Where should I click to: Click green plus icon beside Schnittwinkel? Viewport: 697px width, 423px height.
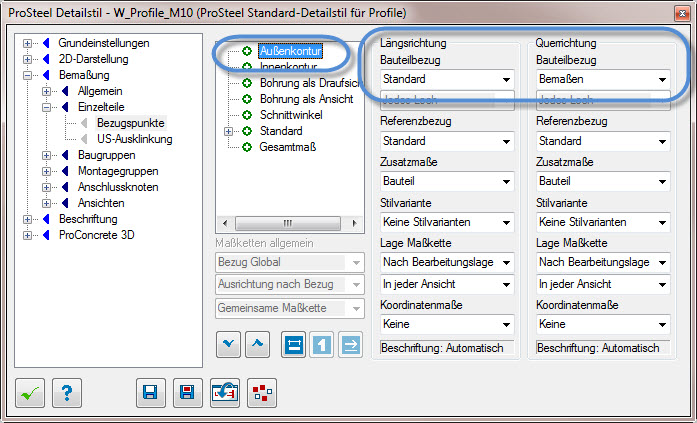tap(247, 115)
